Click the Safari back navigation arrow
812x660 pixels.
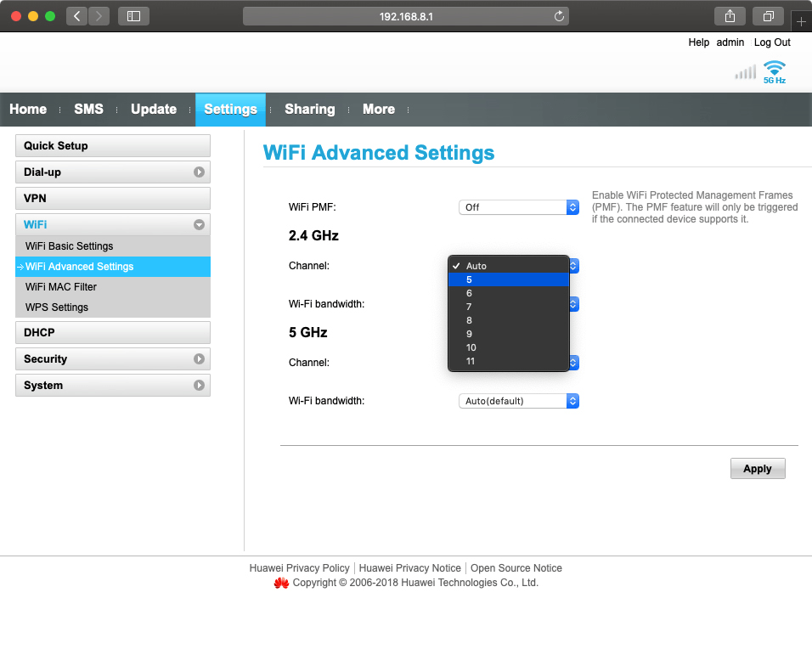77,16
